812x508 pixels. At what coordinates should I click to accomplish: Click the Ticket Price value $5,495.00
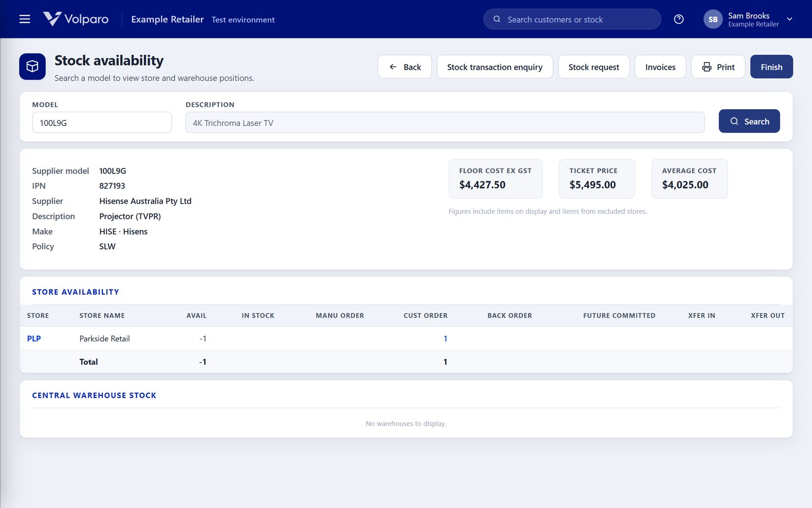coord(592,185)
